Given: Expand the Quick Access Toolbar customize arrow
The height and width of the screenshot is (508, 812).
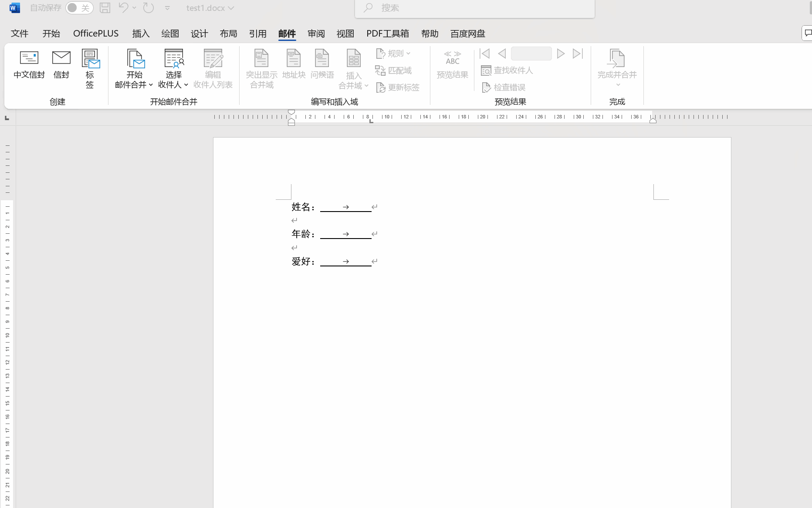Looking at the screenshot, I should 167,8.
